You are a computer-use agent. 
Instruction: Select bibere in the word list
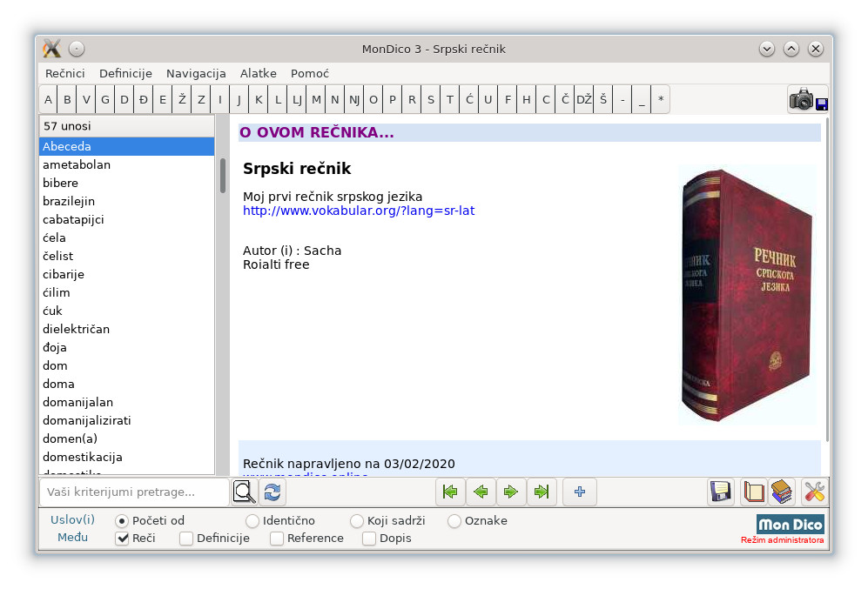[x=127, y=183]
